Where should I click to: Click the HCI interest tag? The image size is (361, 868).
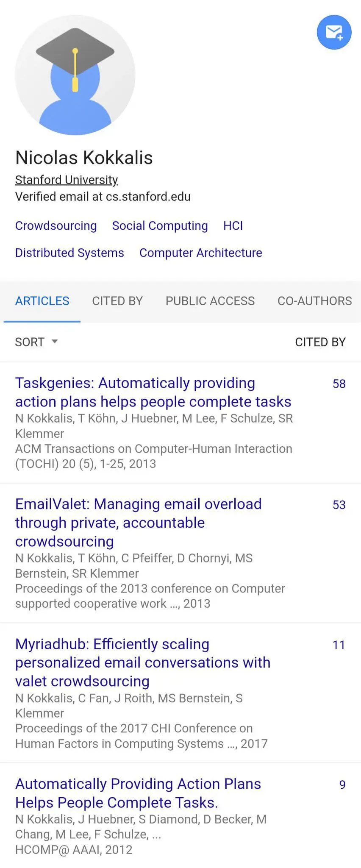click(233, 225)
